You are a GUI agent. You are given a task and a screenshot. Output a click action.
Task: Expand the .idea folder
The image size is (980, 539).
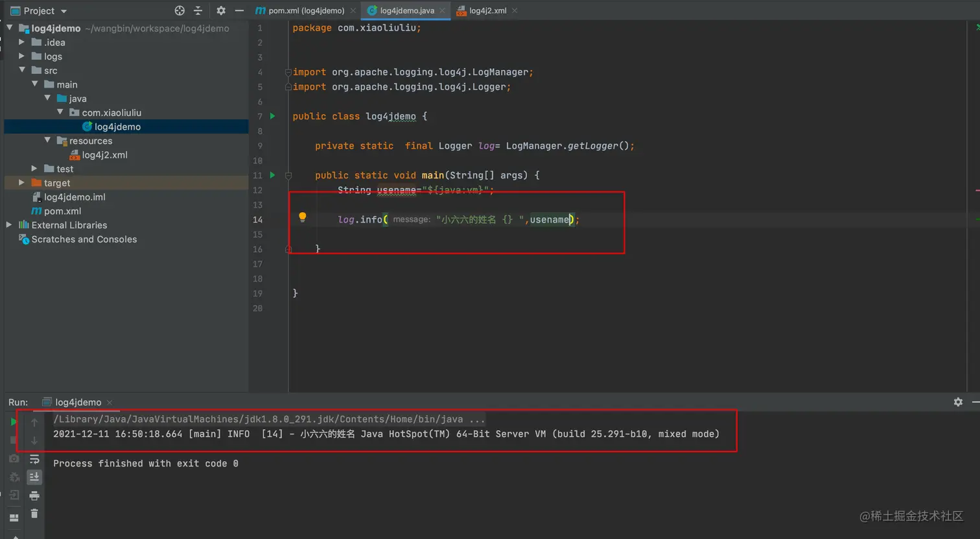click(22, 42)
